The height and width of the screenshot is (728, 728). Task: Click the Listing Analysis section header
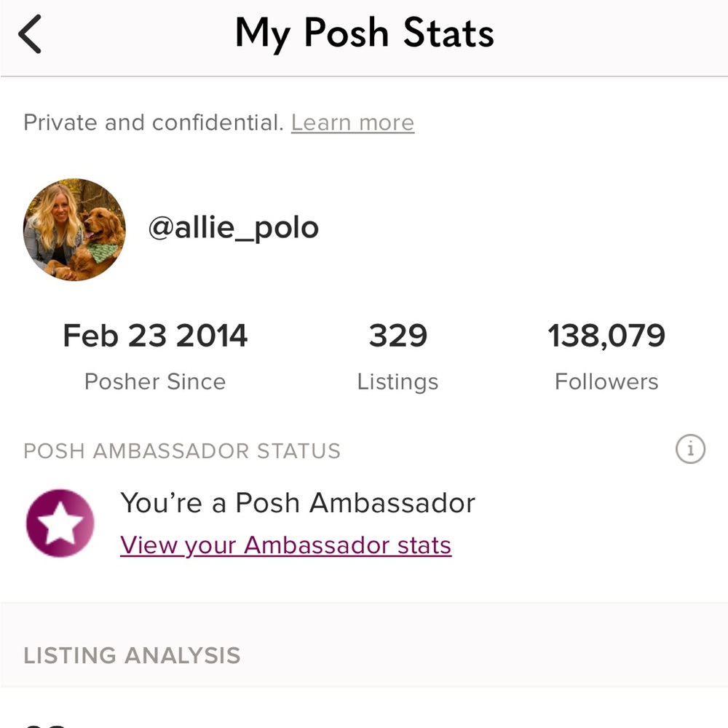coord(132,655)
